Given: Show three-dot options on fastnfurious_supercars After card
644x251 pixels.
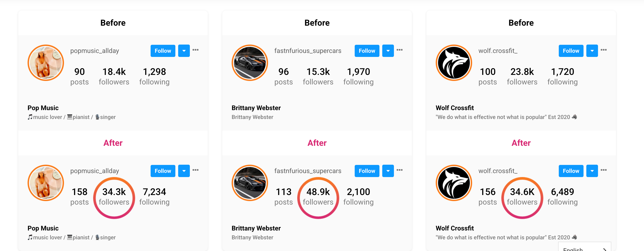Looking at the screenshot, I should 400,170.
